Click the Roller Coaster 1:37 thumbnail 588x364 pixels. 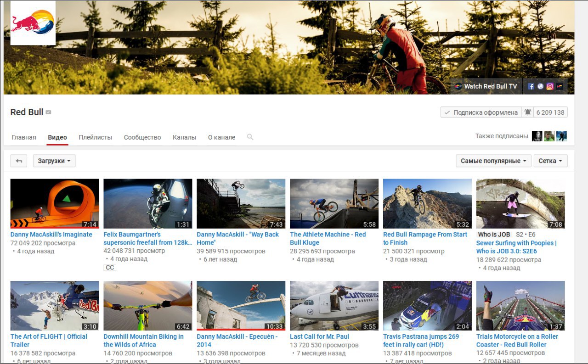coord(520,306)
